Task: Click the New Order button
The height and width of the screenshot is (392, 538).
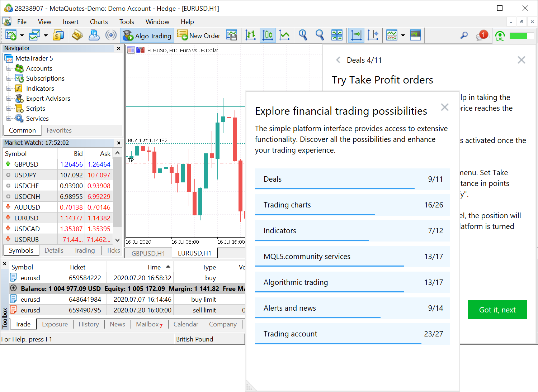Action: (199, 35)
